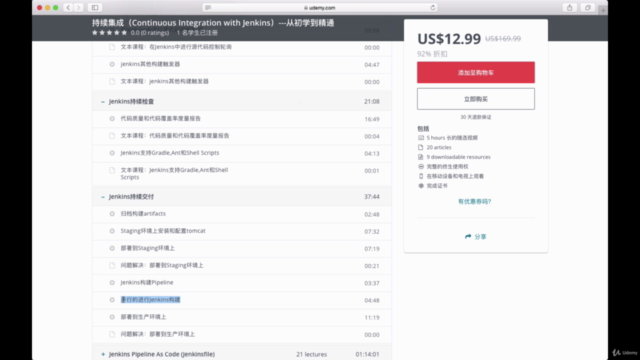The width and height of the screenshot is (640, 360).
Task: Click the 分享 link
Action: pyautogui.click(x=480, y=237)
